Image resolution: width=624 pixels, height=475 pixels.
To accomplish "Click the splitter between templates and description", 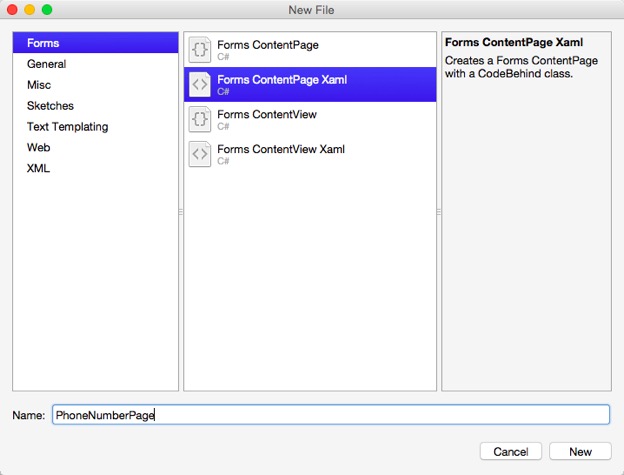I will point(439,212).
